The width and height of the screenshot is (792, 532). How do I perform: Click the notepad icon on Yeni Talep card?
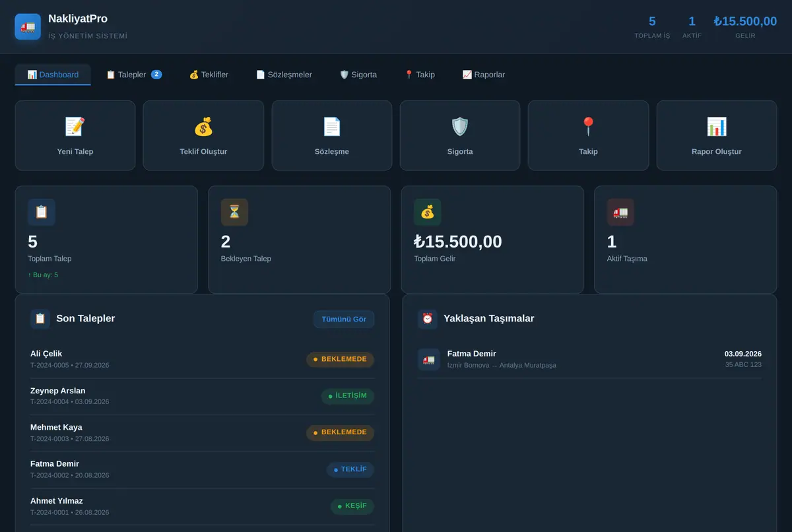point(75,126)
